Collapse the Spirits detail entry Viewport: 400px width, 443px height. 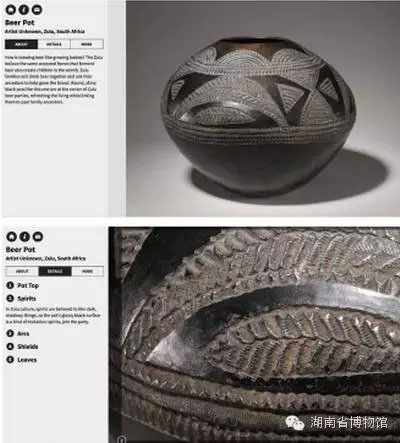point(21,298)
